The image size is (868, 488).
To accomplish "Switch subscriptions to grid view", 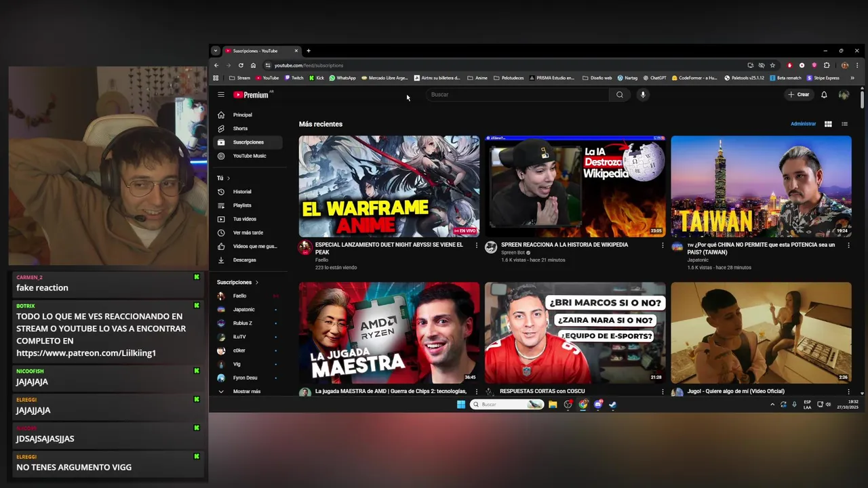I will (828, 124).
